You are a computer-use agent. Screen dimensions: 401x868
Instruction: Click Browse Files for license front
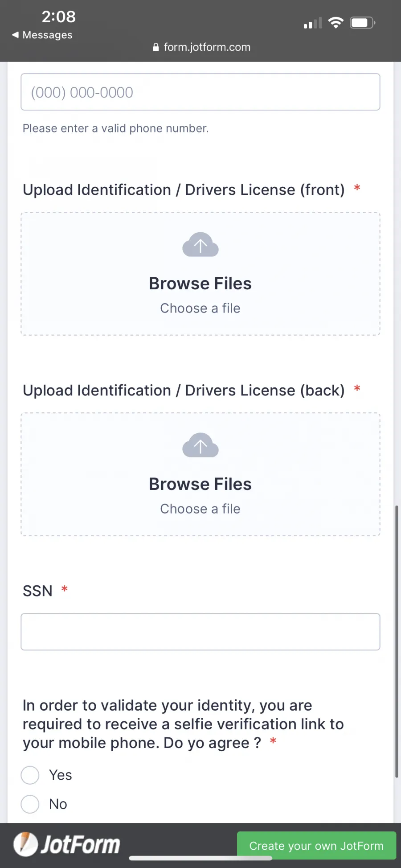(x=200, y=284)
